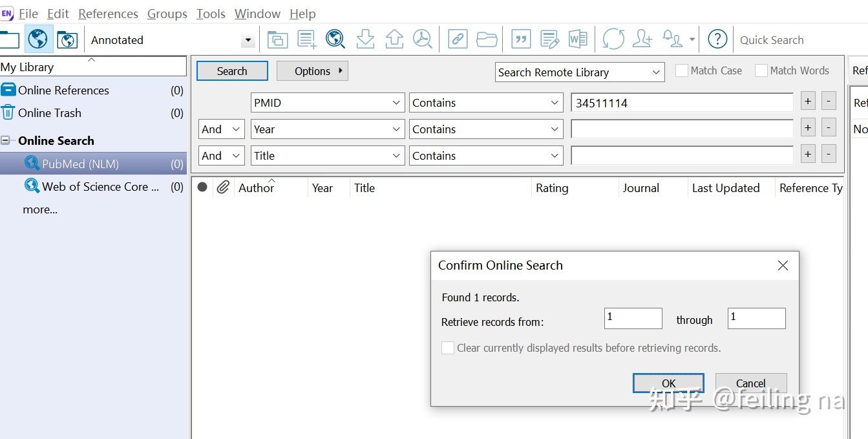Open the Edit menu
This screenshot has height=439, width=868.
click(58, 14)
